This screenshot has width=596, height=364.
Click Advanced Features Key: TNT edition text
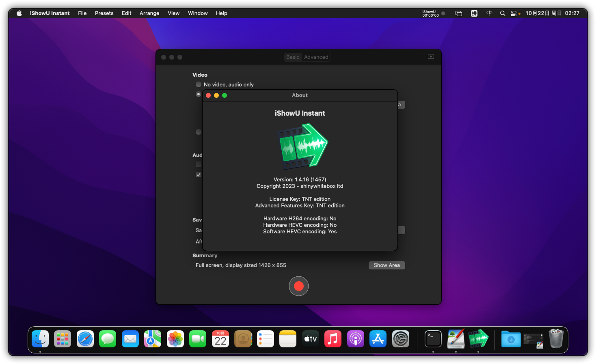click(300, 205)
